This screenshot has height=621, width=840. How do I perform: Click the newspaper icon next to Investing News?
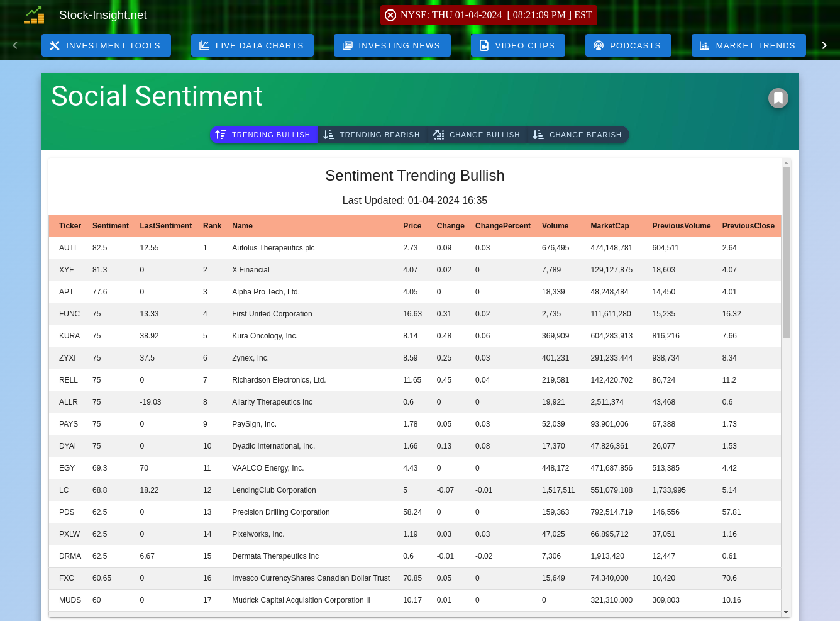(347, 45)
